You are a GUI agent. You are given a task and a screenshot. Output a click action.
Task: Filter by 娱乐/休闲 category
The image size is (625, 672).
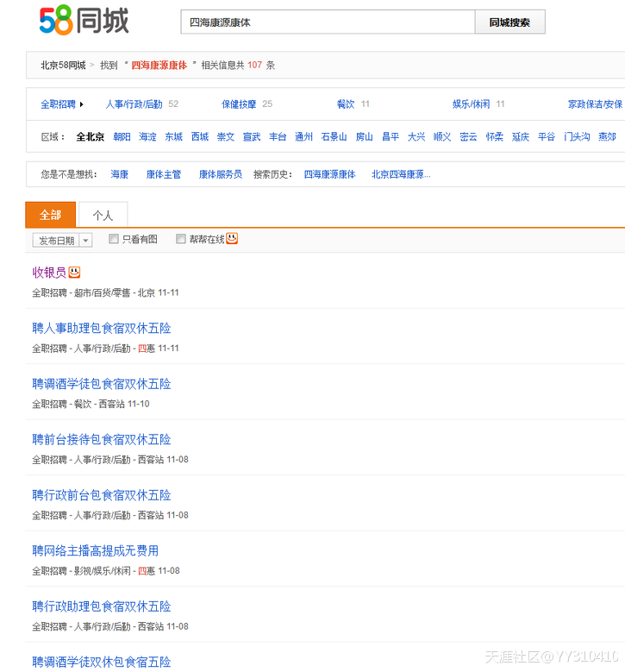[x=472, y=104]
